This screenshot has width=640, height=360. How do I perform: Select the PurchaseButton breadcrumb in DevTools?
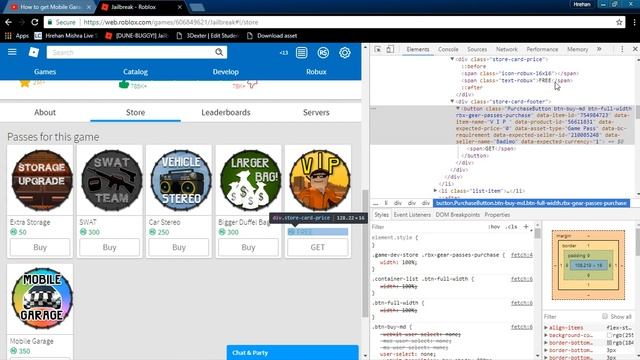point(531,203)
